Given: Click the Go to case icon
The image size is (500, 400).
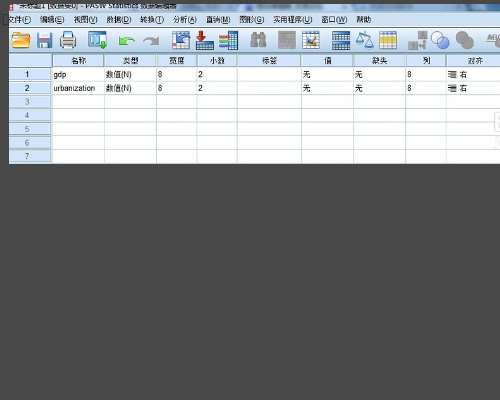Looking at the screenshot, I should (181, 40).
